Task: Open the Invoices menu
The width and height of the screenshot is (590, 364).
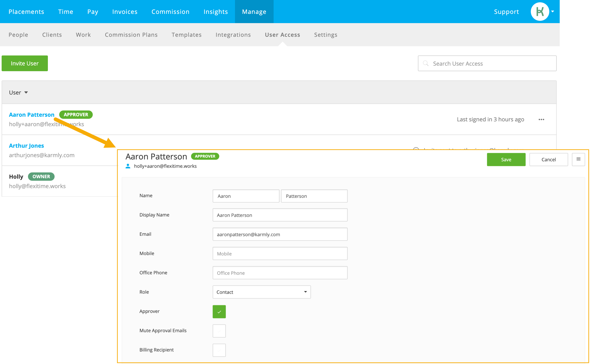Action: (x=125, y=12)
